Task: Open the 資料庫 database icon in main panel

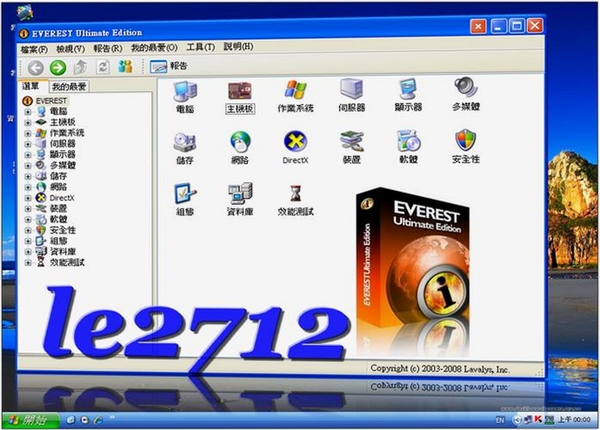Action: 240,199
